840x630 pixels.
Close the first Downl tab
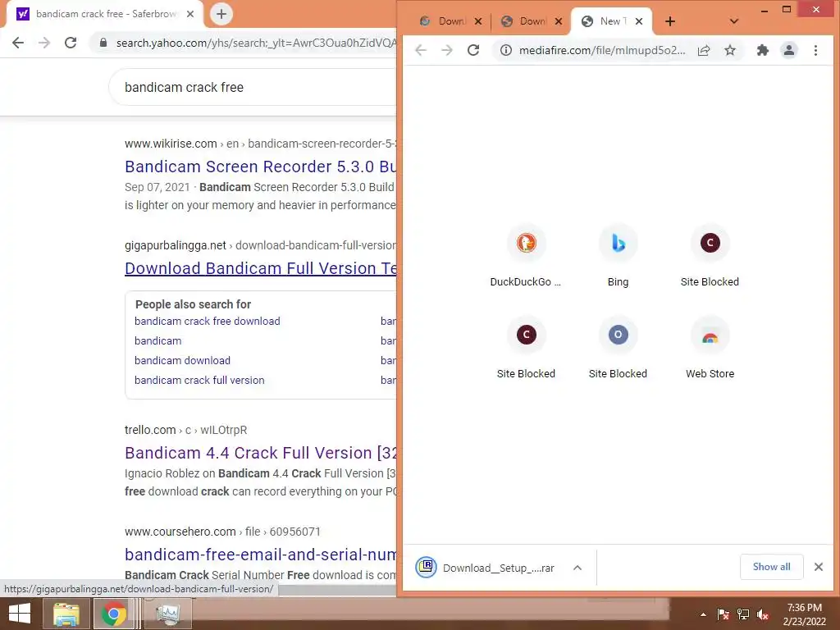coord(478,21)
